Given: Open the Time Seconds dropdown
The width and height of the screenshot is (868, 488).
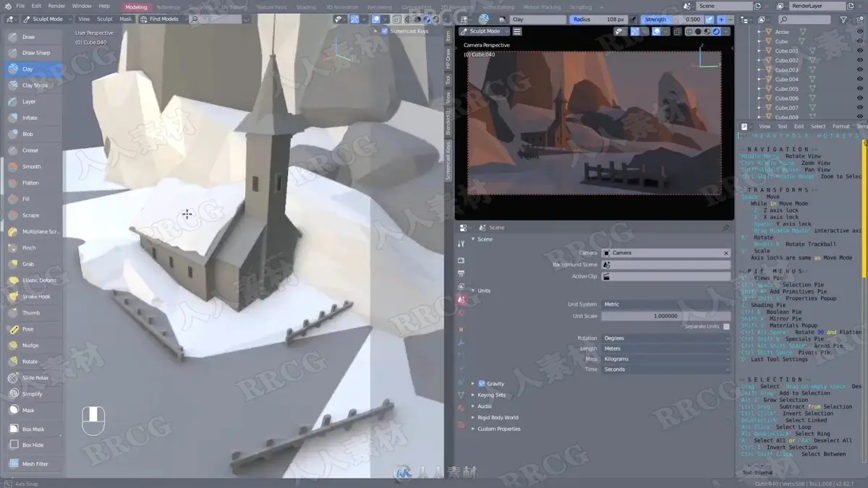Looking at the screenshot, I should [x=665, y=369].
